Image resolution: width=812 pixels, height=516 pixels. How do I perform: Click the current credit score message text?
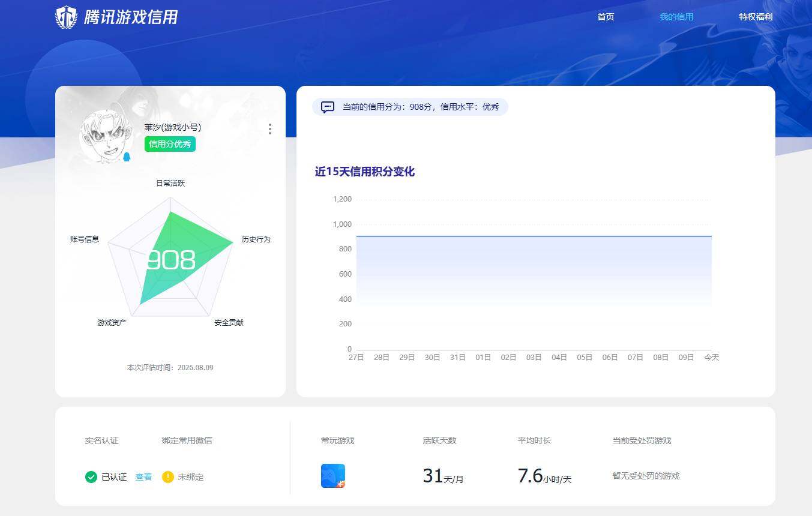(x=421, y=107)
